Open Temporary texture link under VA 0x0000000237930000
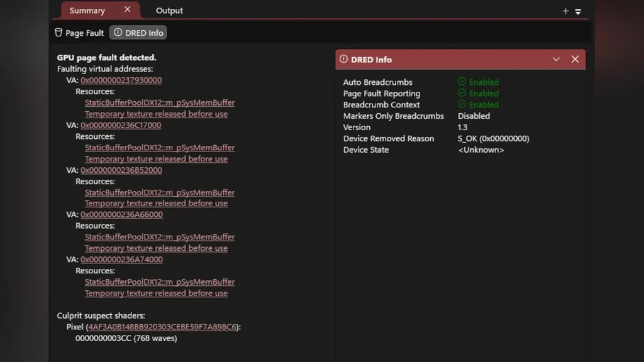 (156, 114)
